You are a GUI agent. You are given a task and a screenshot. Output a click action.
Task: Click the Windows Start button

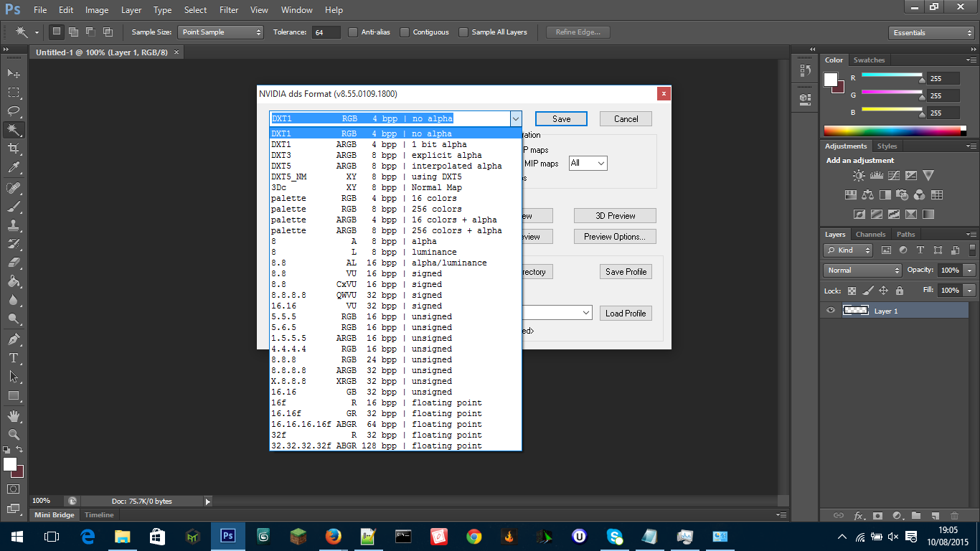click(17, 536)
